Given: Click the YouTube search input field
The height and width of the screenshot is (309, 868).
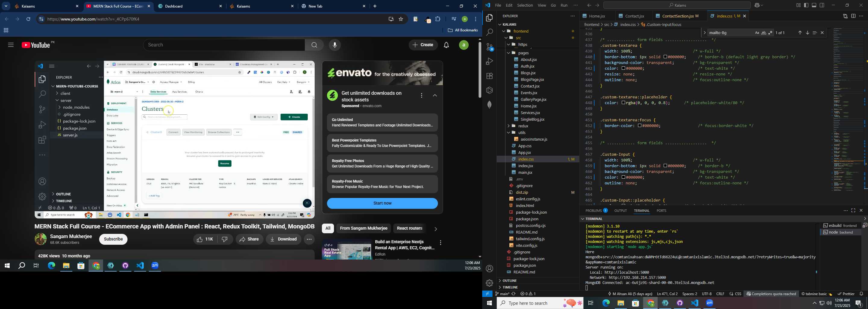Looking at the screenshot, I should (x=224, y=45).
